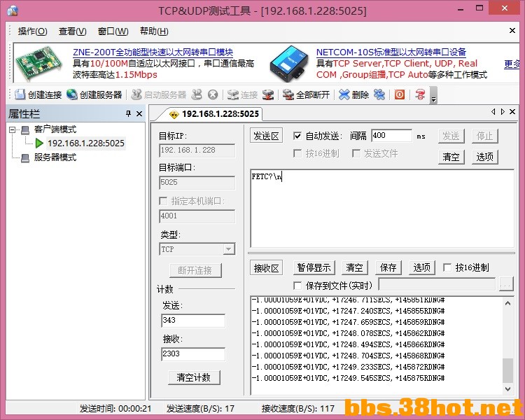525x420 pixels.
Task: Toggle the send area 按16进制 checkbox
Action: (x=297, y=153)
